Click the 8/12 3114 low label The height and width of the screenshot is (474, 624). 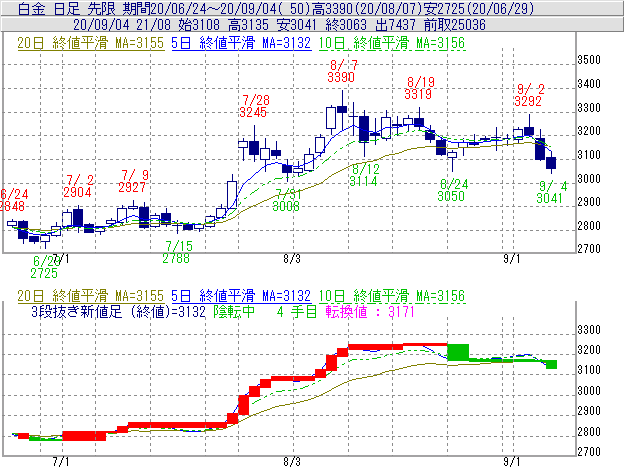(x=364, y=176)
